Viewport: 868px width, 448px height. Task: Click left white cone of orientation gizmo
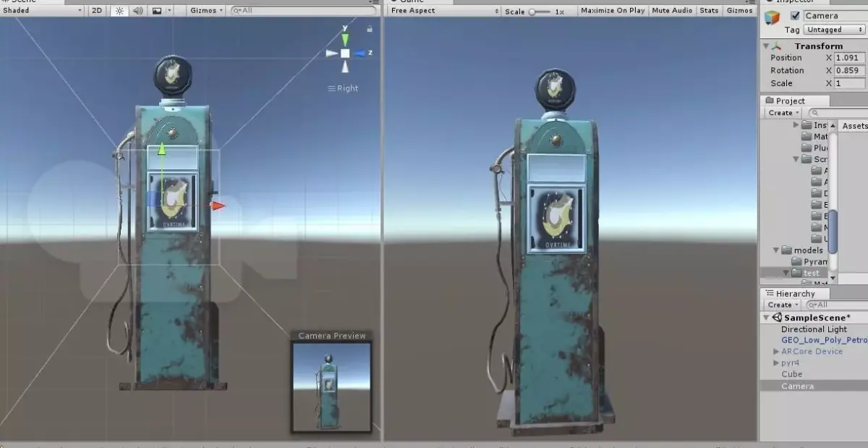click(x=331, y=53)
